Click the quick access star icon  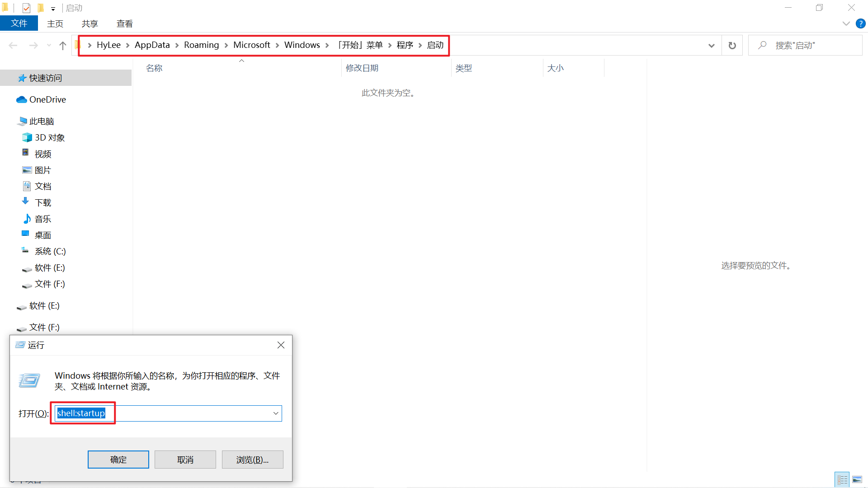[22, 78]
